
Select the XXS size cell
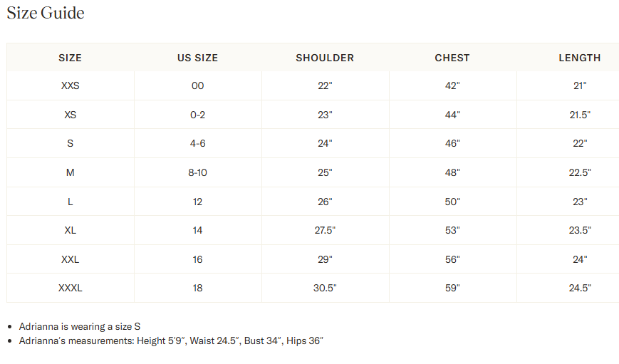tap(70, 85)
